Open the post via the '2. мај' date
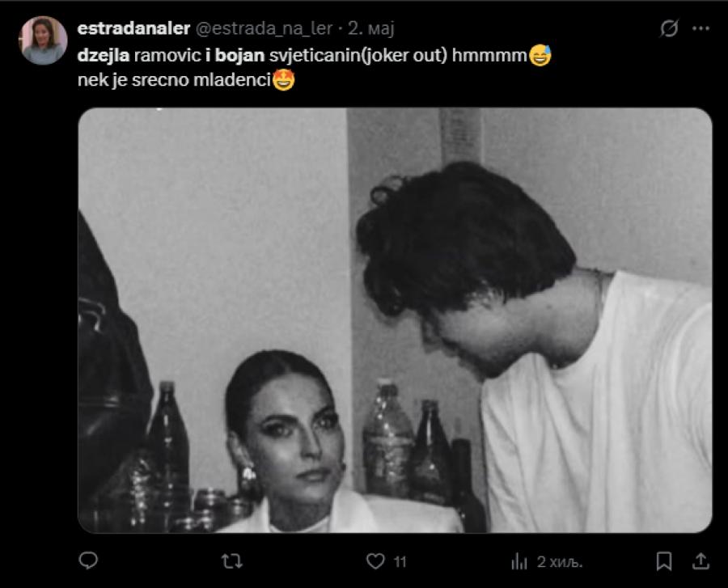 pos(371,28)
